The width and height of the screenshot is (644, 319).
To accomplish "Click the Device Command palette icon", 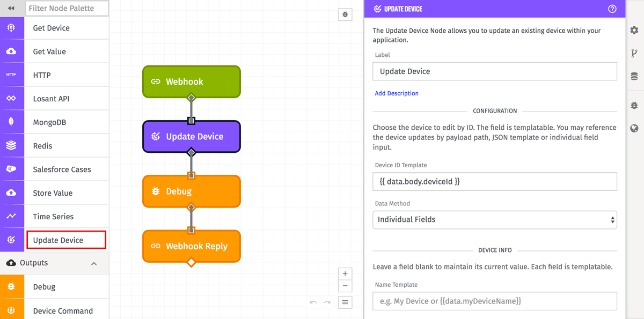I will [x=11, y=310].
